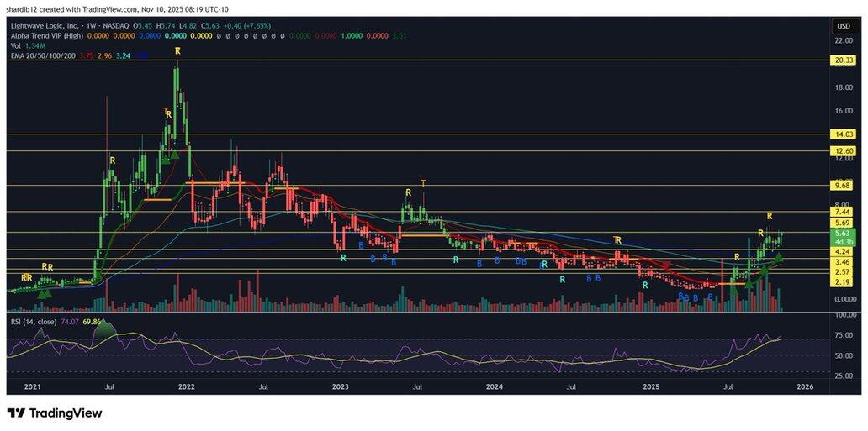Viewport: 868px width, 431px height.
Task: Click the TradingView.com link in header text
Action: pos(101,8)
